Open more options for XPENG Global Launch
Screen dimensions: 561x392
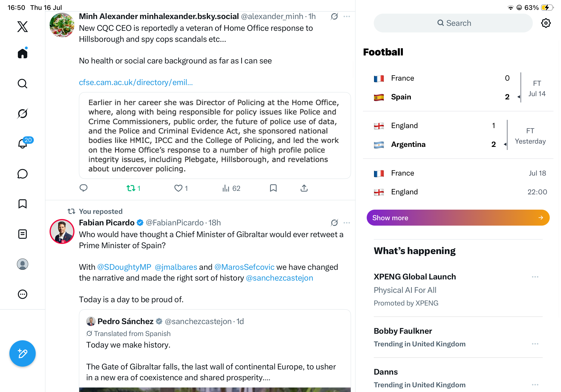(535, 277)
